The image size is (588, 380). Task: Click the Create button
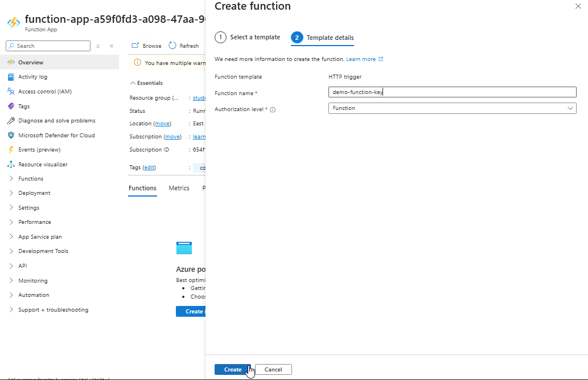(232, 370)
